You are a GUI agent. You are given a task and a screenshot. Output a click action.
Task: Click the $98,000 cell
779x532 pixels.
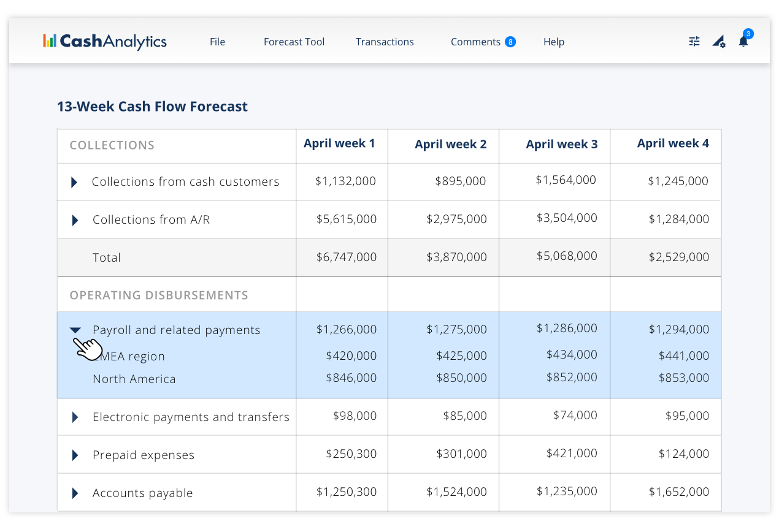pos(355,416)
